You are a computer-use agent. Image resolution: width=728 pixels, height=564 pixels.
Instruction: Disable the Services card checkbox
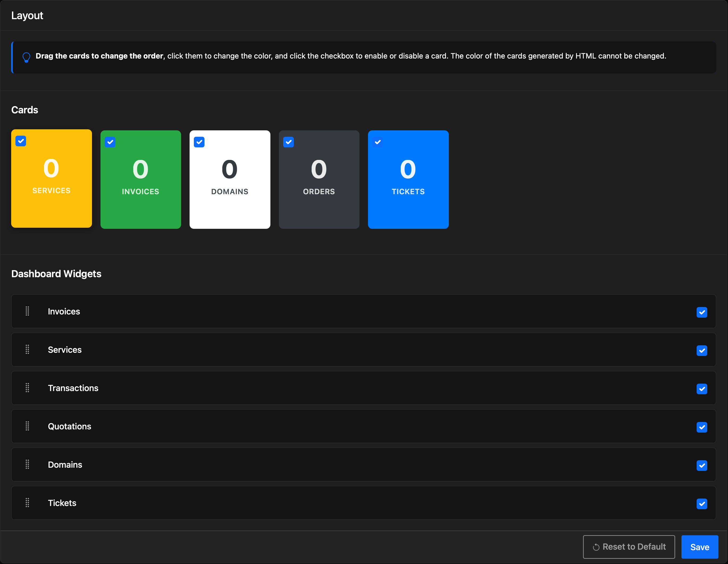pos(21,141)
